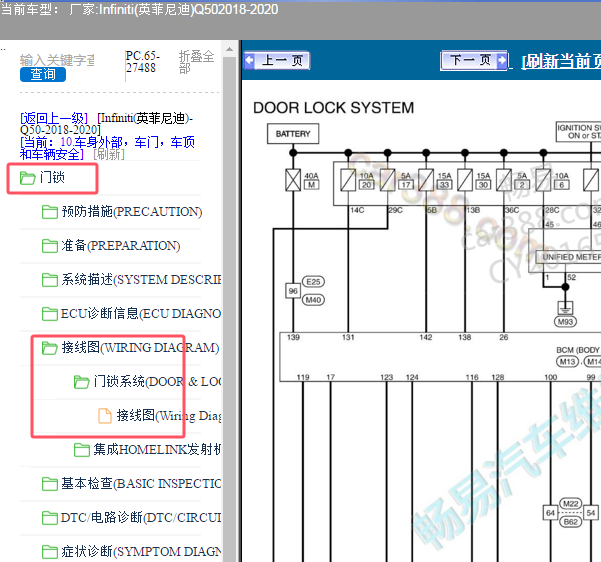The width and height of the screenshot is (601, 562).
Task: Click the M40 connector label
Action: tap(313, 300)
